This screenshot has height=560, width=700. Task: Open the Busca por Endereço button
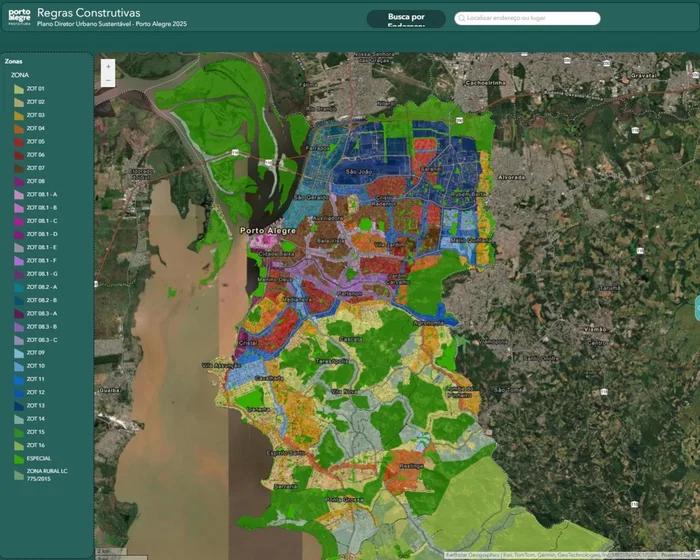click(406, 19)
